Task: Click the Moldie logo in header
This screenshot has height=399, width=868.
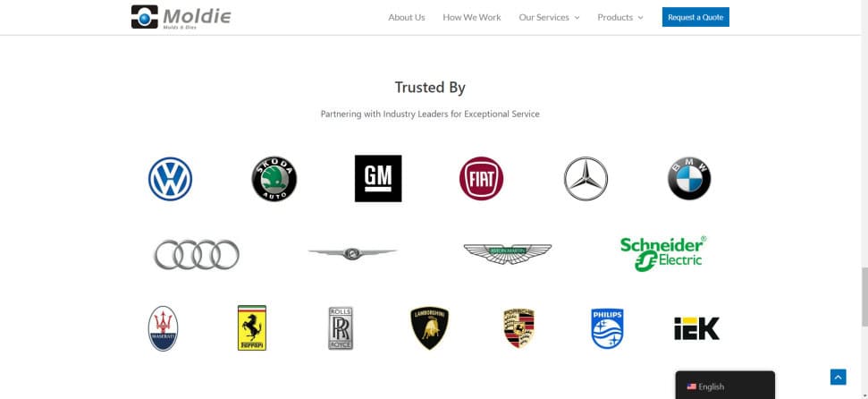Action: point(181,17)
